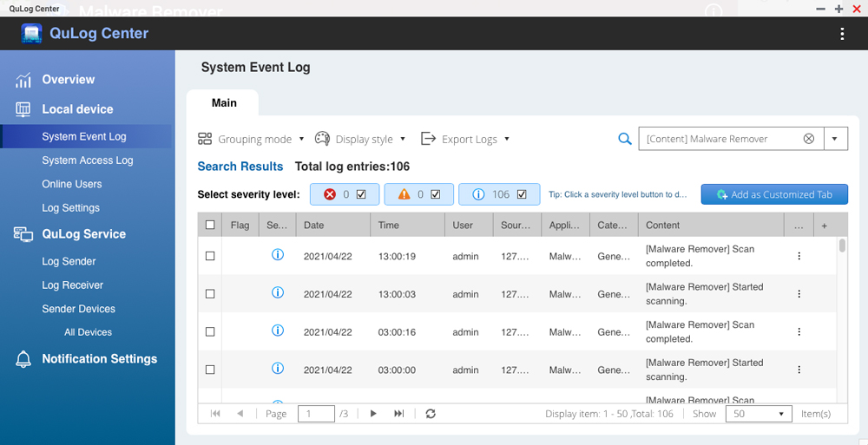Open Log Settings in sidebar

[71, 208]
